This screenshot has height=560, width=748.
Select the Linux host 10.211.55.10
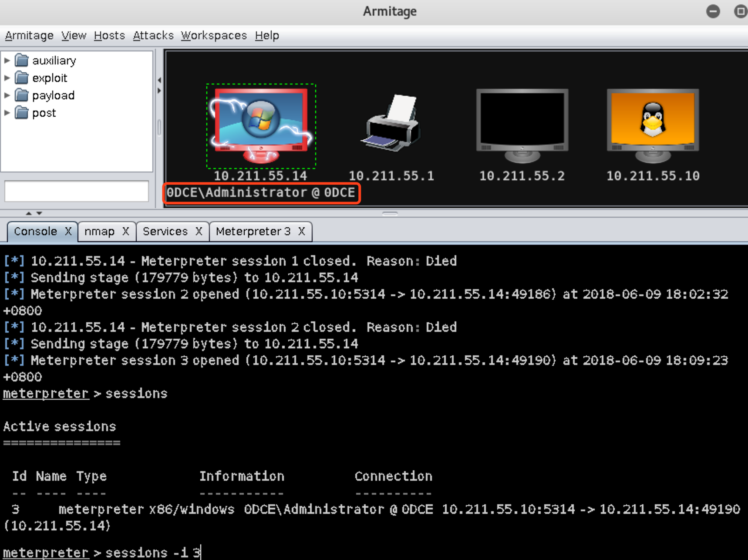(x=653, y=125)
